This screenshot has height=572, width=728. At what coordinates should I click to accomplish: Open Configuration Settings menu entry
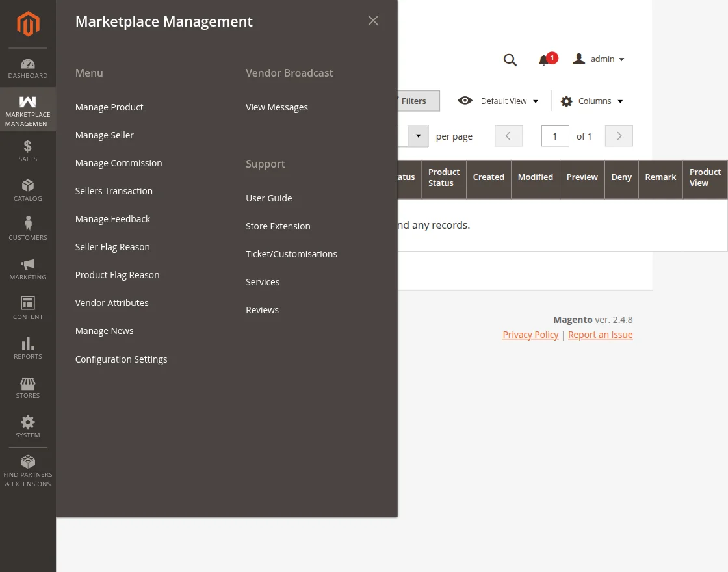coord(121,359)
